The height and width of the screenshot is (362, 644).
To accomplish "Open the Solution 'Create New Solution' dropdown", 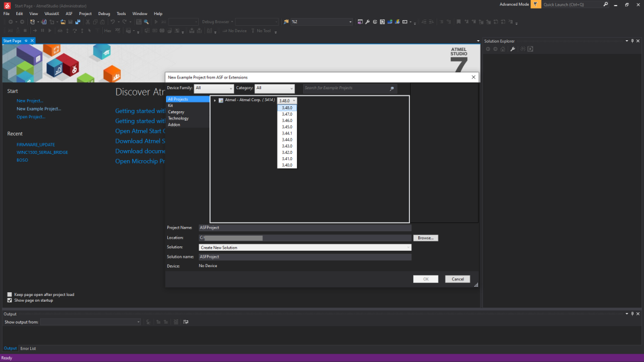I will (305, 248).
